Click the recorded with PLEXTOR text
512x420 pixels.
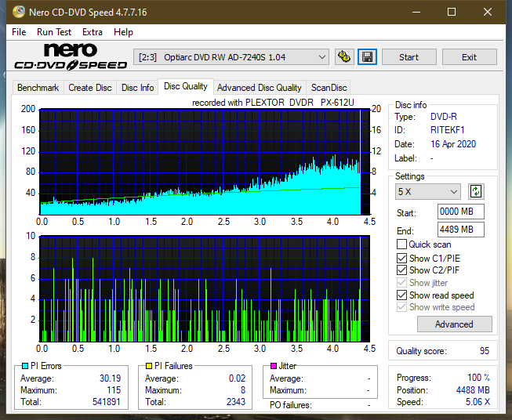(273, 103)
